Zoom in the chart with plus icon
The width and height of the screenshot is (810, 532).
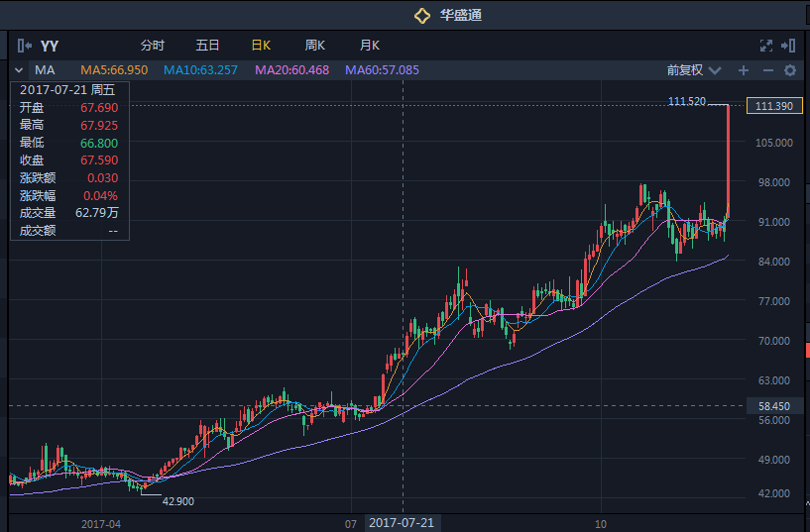pos(744,70)
